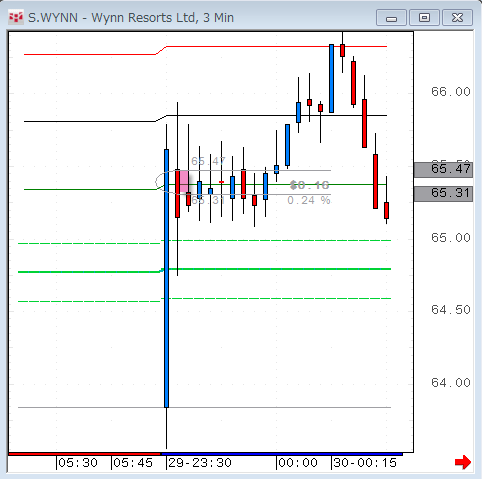Click the 00:00 time axis label
This screenshot has width=482, height=479.
pos(298,463)
